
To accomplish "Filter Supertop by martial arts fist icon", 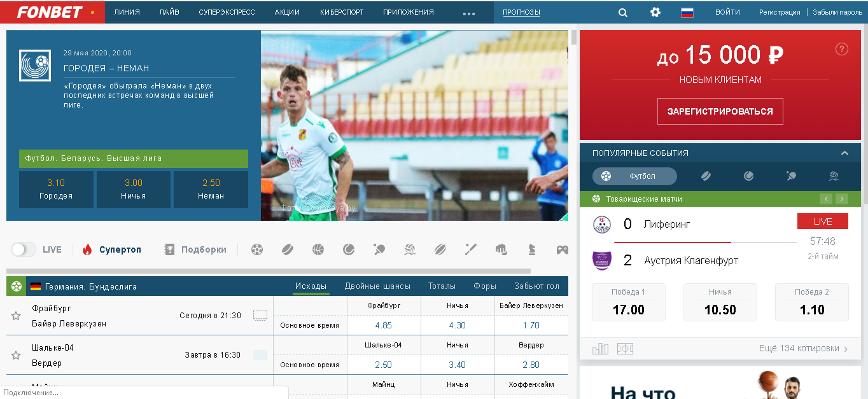I will (x=501, y=249).
